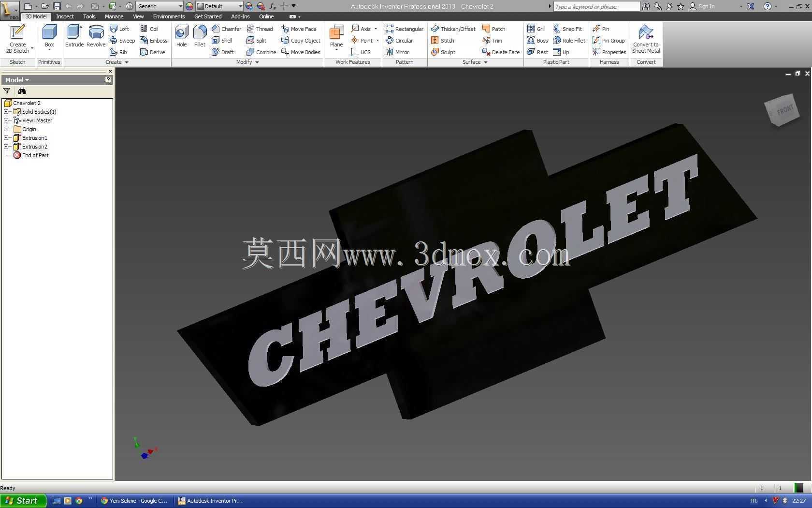Activate the Extrude tool
This screenshot has height=508, width=812.
pos(74,36)
